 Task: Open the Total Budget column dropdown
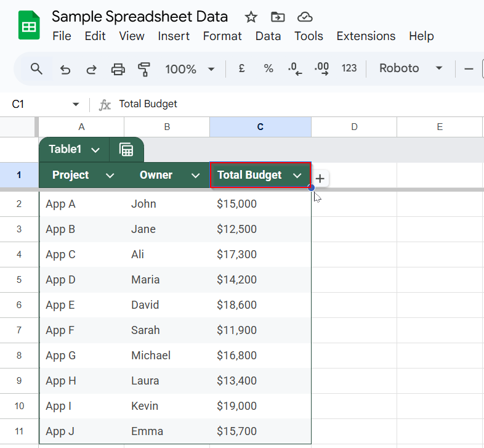click(x=297, y=176)
